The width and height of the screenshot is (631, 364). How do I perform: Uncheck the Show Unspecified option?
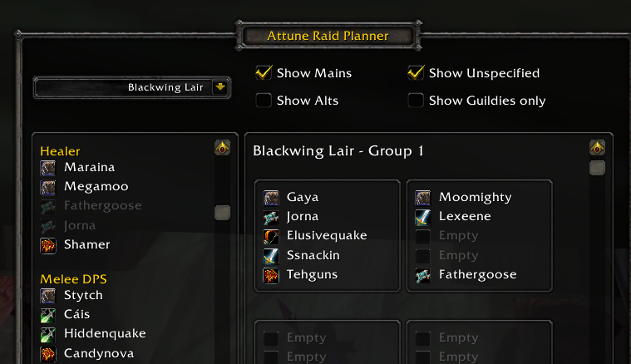point(416,73)
